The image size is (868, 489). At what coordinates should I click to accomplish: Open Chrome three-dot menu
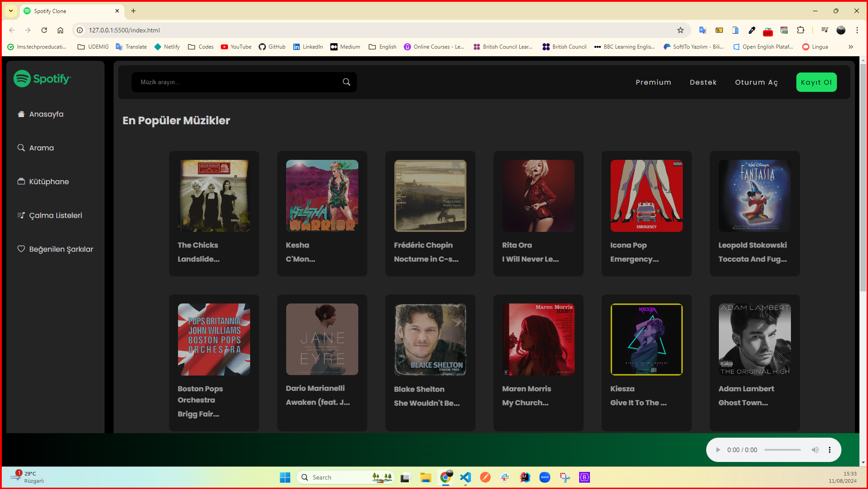(857, 30)
